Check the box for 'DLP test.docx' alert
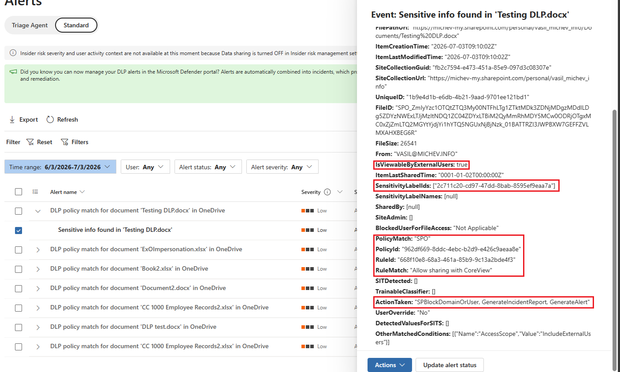The height and width of the screenshot is (372, 620). [x=19, y=327]
